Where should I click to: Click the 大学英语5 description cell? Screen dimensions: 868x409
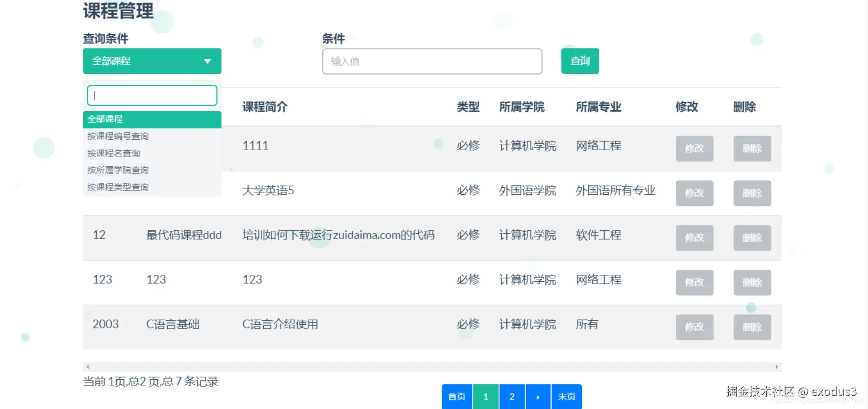[268, 191]
